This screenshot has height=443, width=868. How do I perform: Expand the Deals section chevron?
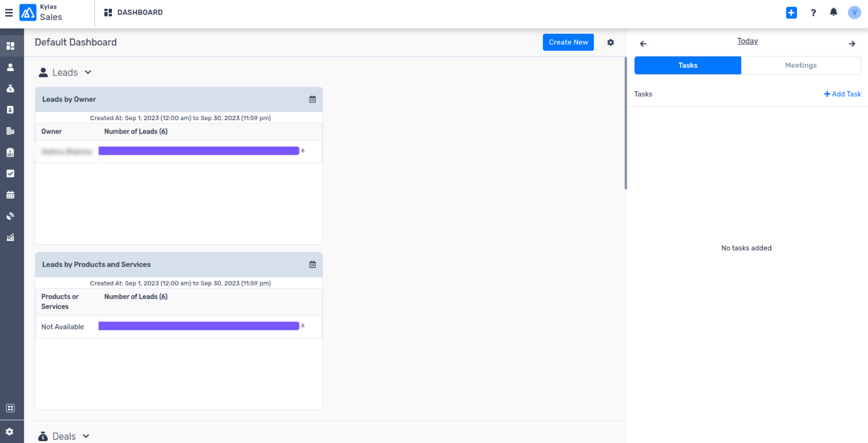tap(86, 436)
